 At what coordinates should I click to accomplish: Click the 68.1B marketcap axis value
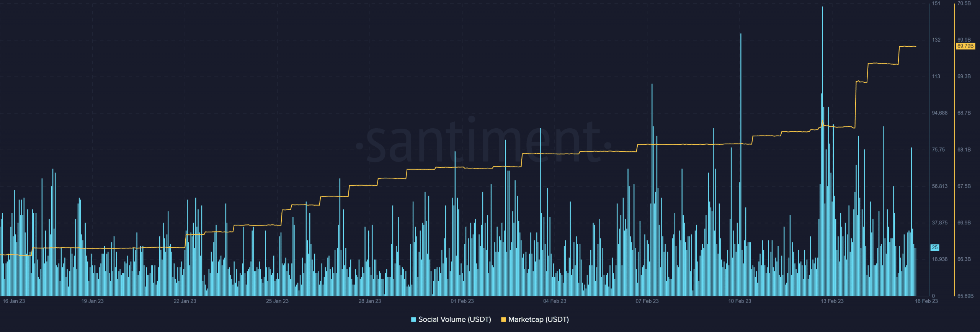[x=964, y=150]
